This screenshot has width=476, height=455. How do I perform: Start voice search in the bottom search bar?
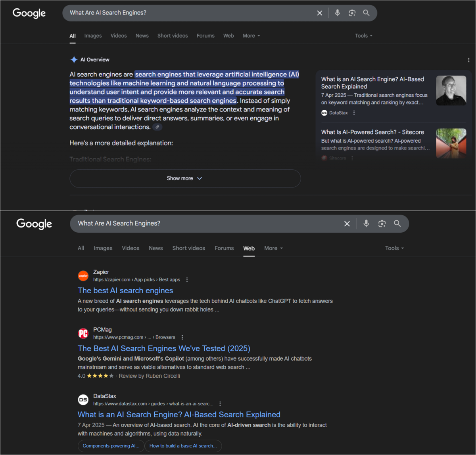pos(366,224)
